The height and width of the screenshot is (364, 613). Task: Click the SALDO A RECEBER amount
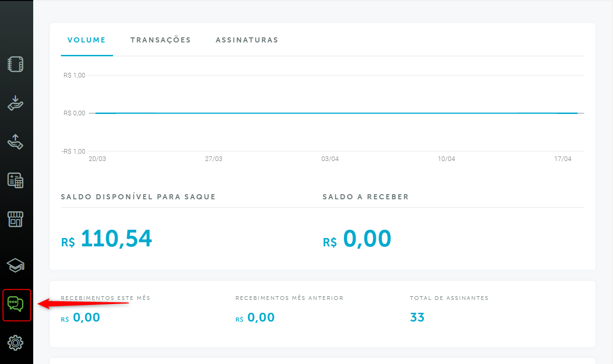tap(357, 239)
